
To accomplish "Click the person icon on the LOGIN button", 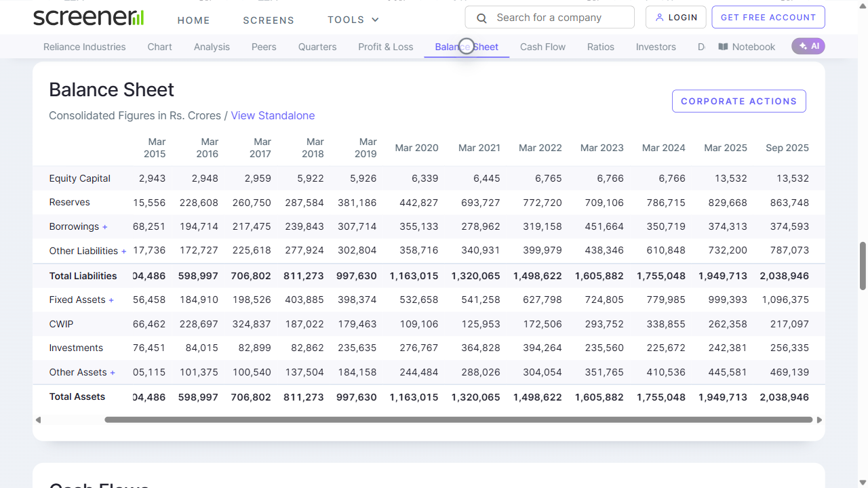I will coord(660,17).
